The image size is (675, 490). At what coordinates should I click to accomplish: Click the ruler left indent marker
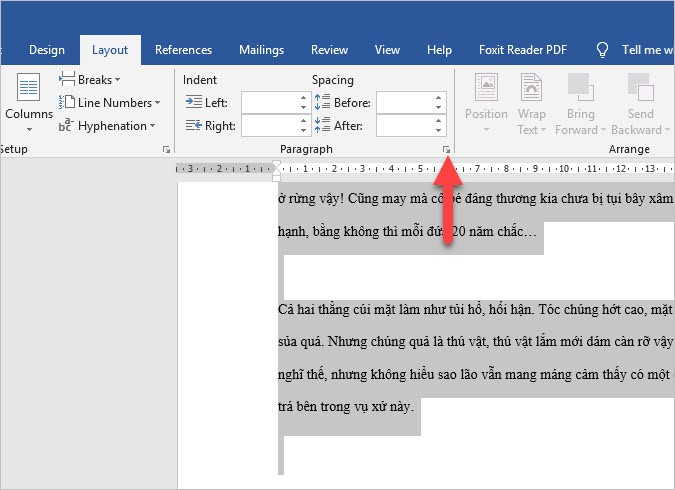[x=276, y=176]
